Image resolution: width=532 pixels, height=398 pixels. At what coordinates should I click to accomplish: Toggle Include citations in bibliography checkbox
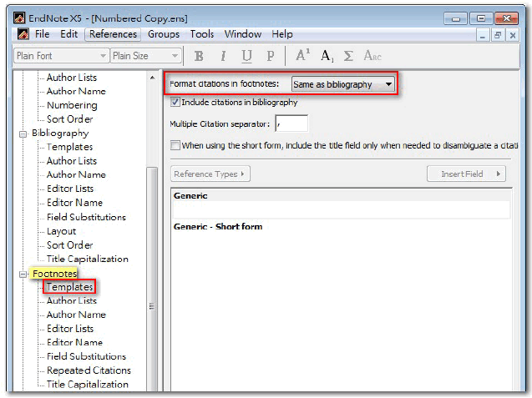pyautogui.click(x=175, y=102)
